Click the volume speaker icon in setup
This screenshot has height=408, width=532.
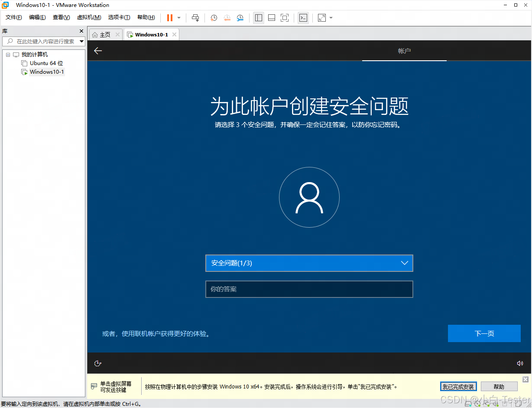point(520,363)
